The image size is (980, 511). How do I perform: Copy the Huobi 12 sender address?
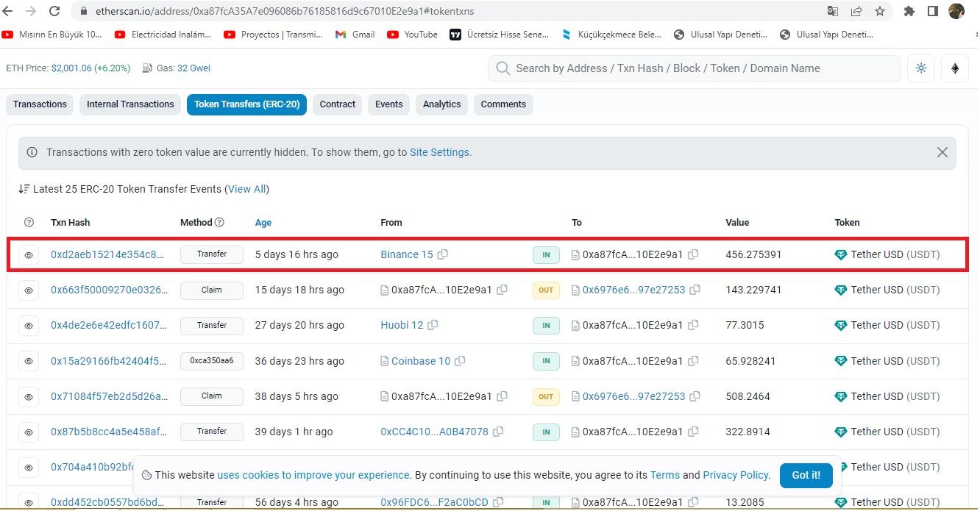pos(433,325)
